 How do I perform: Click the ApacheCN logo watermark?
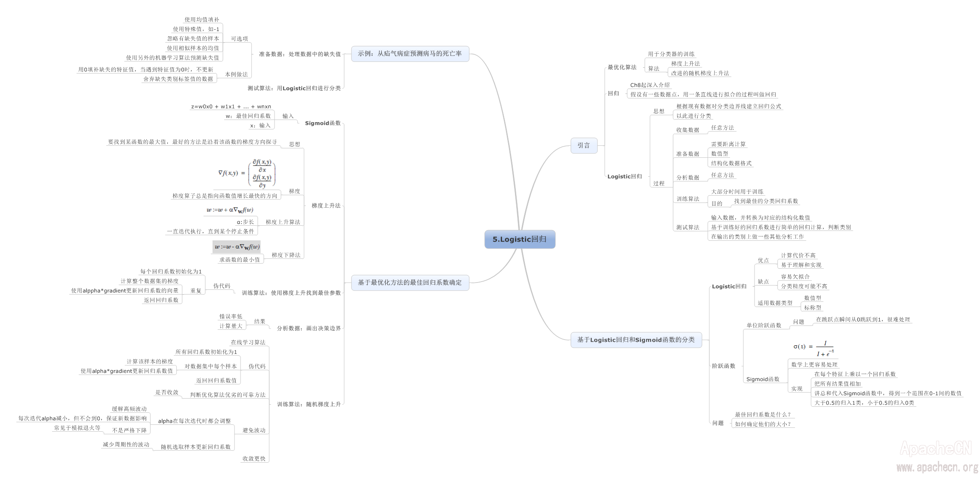click(x=935, y=448)
